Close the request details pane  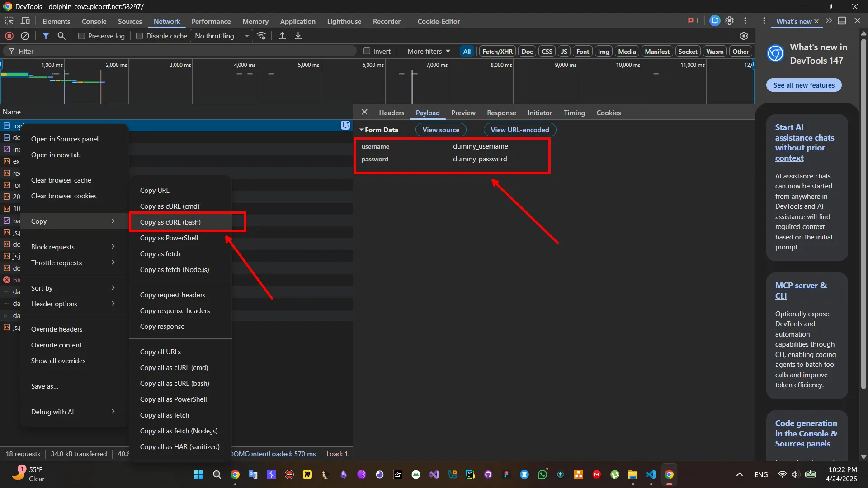point(364,112)
